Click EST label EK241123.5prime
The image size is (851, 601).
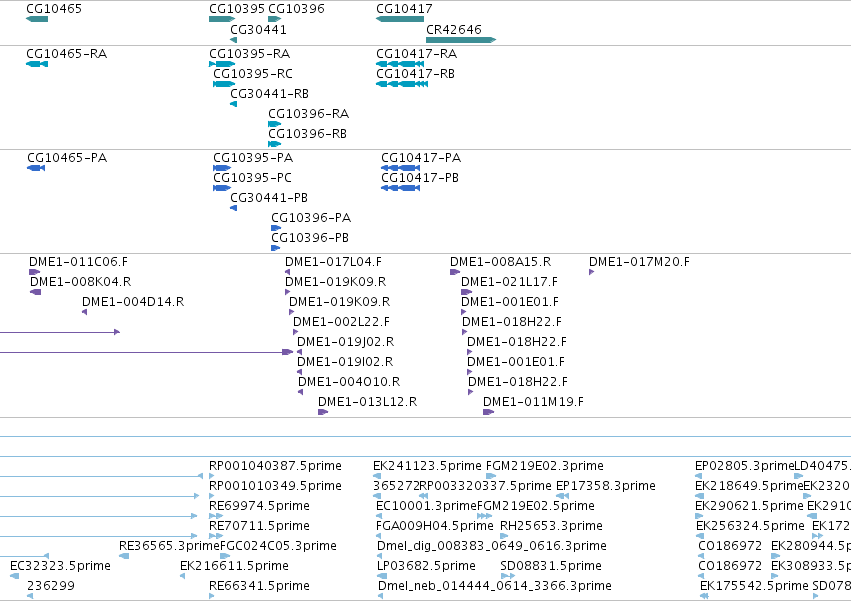(427, 466)
